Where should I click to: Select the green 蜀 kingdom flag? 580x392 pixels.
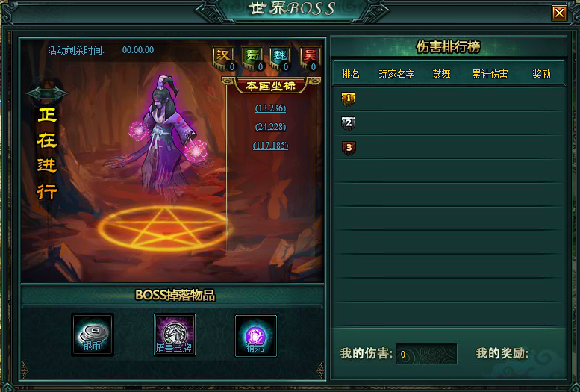(252, 57)
